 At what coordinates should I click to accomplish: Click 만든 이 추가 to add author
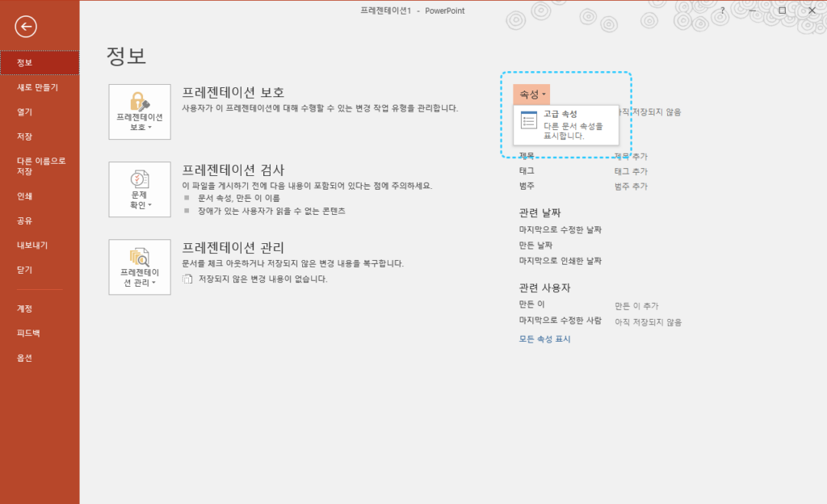[636, 306]
